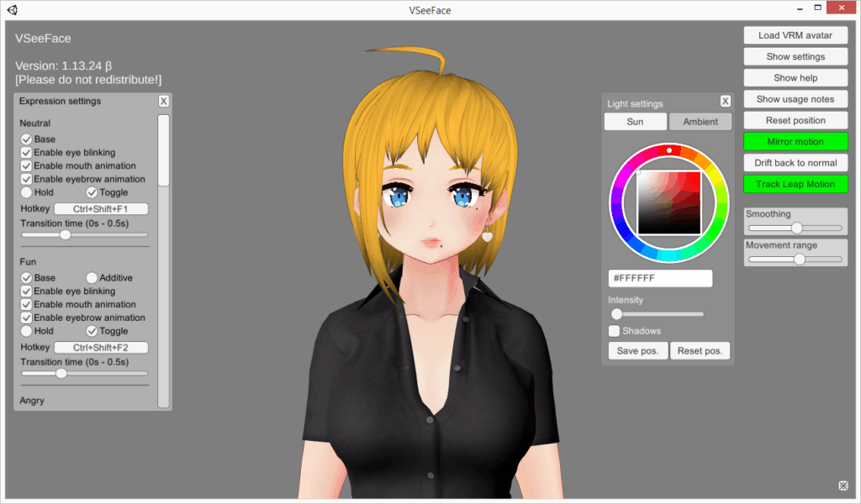Switch to the Ambient lighting tab
The width and height of the screenshot is (861, 504).
click(x=700, y=121)
